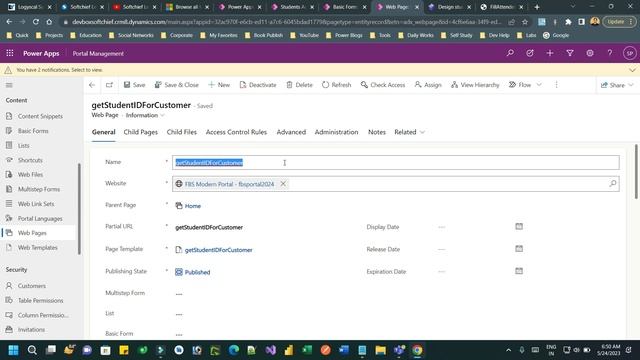Click the form vertical scrollbar
640x360 pixels.
(636, 171)
